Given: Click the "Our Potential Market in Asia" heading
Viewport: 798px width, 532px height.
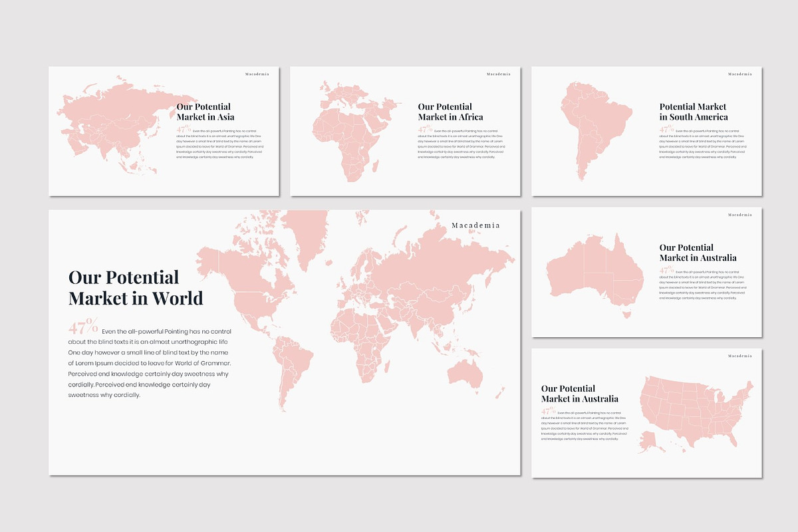Looking at the screenshot, I should pyautogui.click(x=205, y=112).
